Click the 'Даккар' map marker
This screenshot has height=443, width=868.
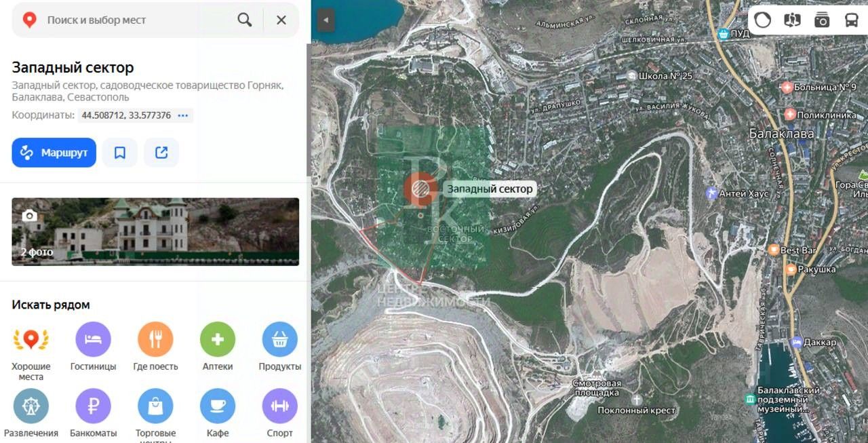coord(797,342)
